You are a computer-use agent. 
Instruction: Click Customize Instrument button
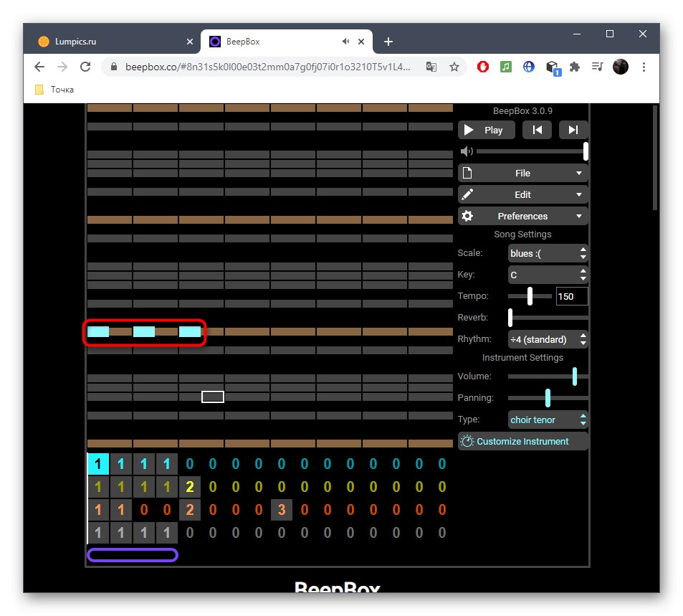(522, 441)
